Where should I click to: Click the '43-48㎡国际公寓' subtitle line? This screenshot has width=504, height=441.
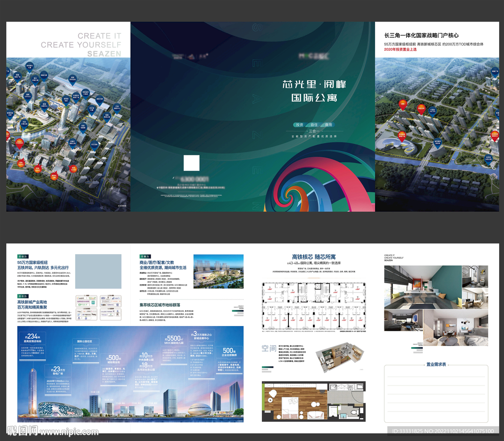[x=314, y=263]
